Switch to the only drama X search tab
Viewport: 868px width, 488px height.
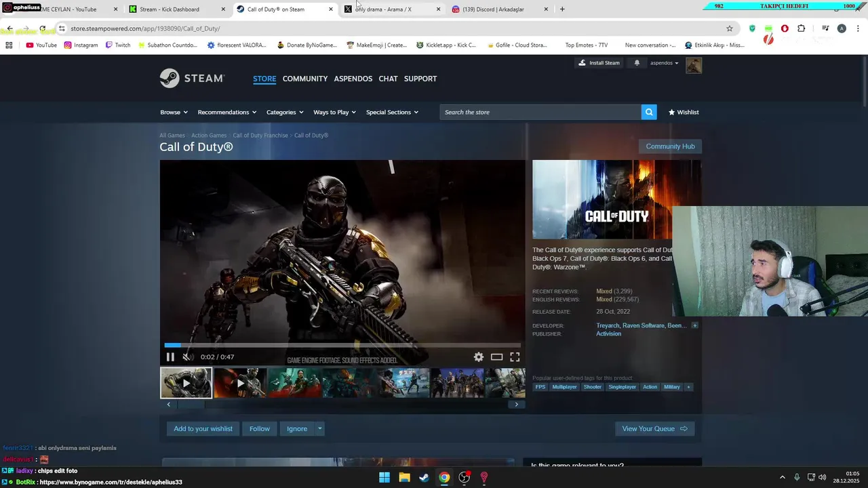[x=392, y=9]
